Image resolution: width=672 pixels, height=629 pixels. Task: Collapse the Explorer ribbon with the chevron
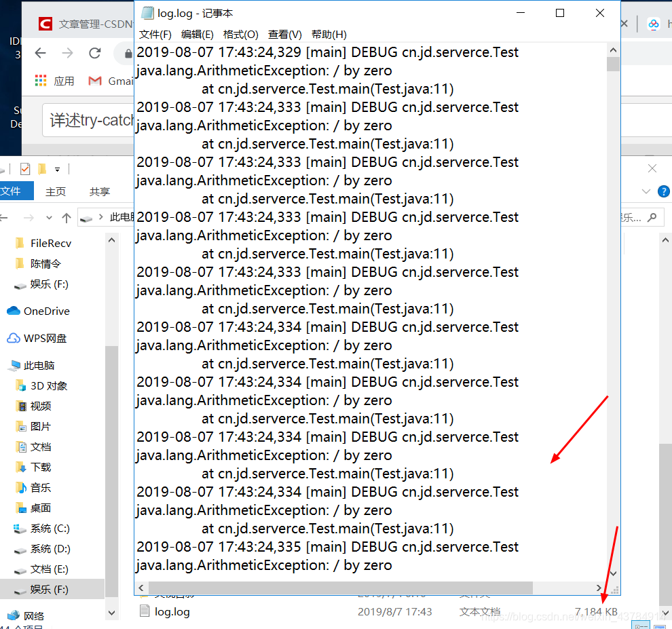click(646, 191)
